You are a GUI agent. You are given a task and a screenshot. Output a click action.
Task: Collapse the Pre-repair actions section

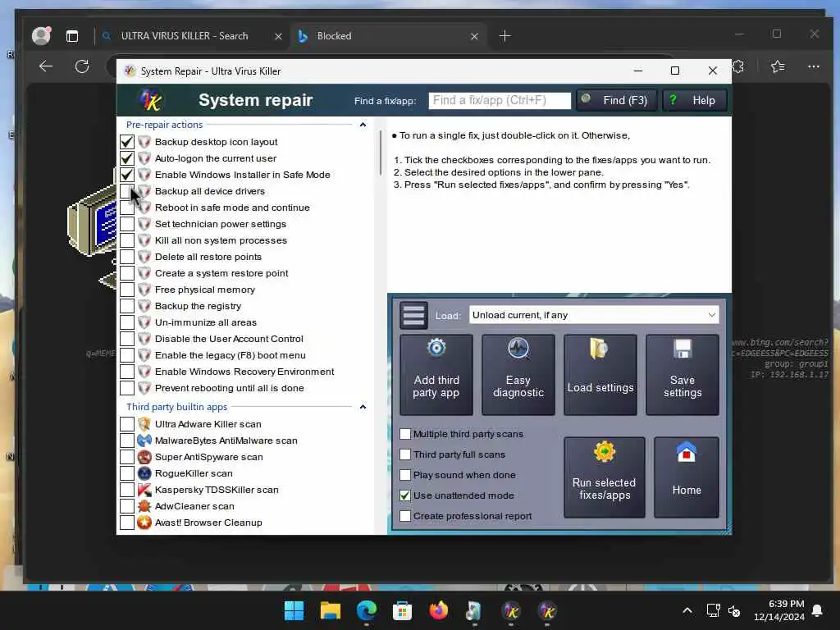coord(363,125)
